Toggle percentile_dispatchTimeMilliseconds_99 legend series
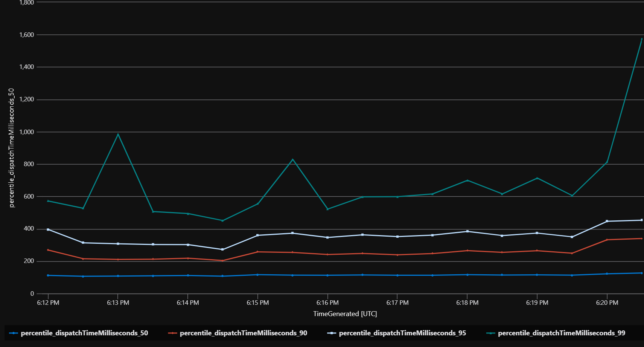Image resolution: width=644 pixels, height=347 pixels. coord(556,333)
